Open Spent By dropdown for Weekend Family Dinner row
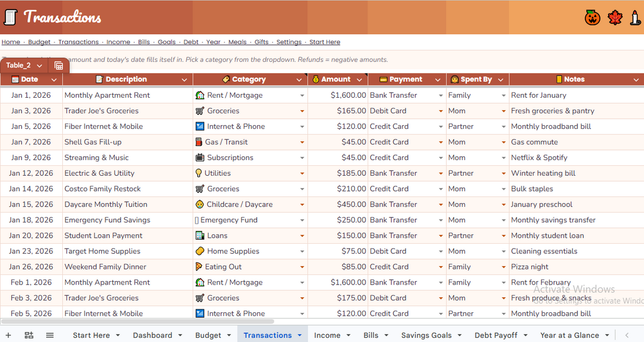Viewport: 644px width, 342px height. point(503,267)
